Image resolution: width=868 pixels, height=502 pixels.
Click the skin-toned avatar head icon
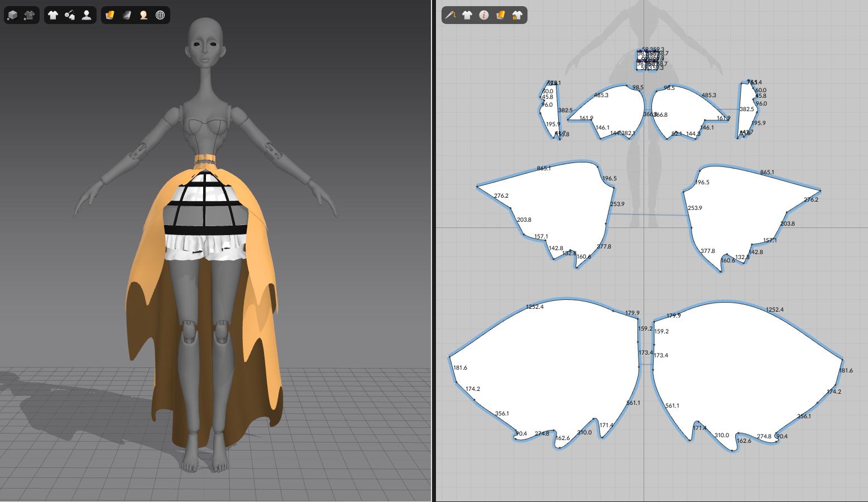143,15
